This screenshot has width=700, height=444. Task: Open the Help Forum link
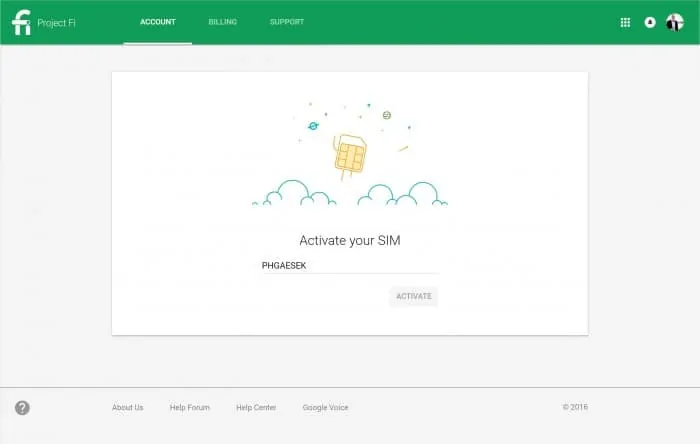[190, 407]
